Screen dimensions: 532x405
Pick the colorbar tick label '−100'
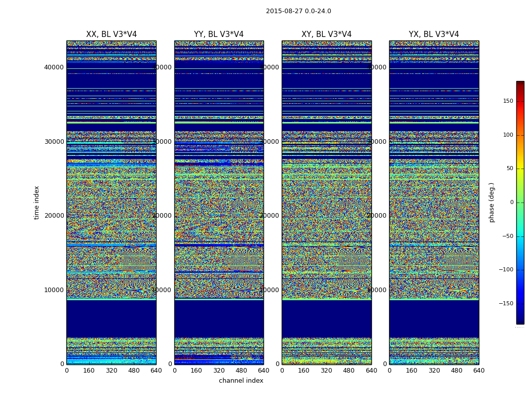pos(505,270)
